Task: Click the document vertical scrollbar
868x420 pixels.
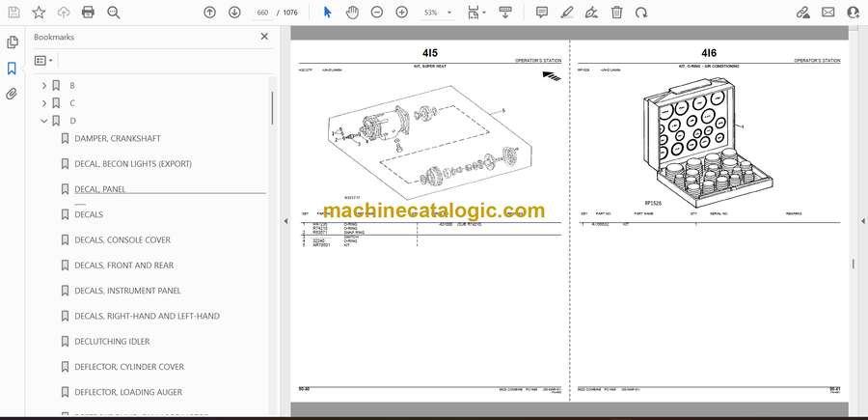Action: (x=853, y=264)
